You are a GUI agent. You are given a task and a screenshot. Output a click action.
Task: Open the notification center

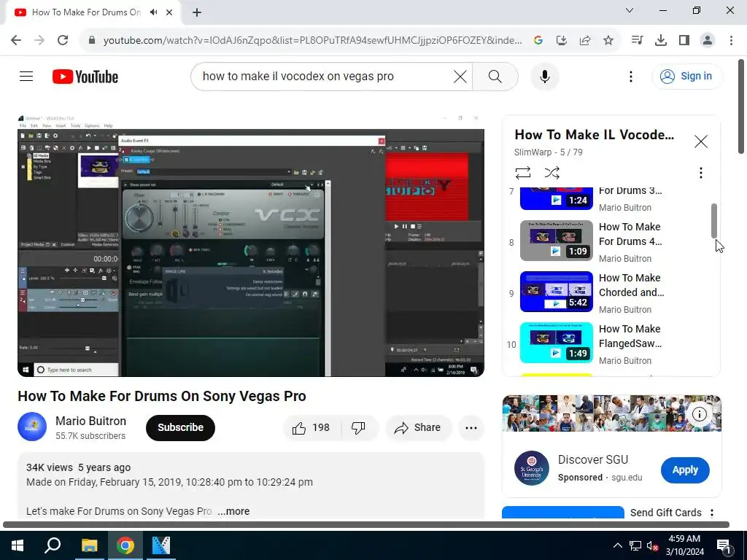coord(723,545)
